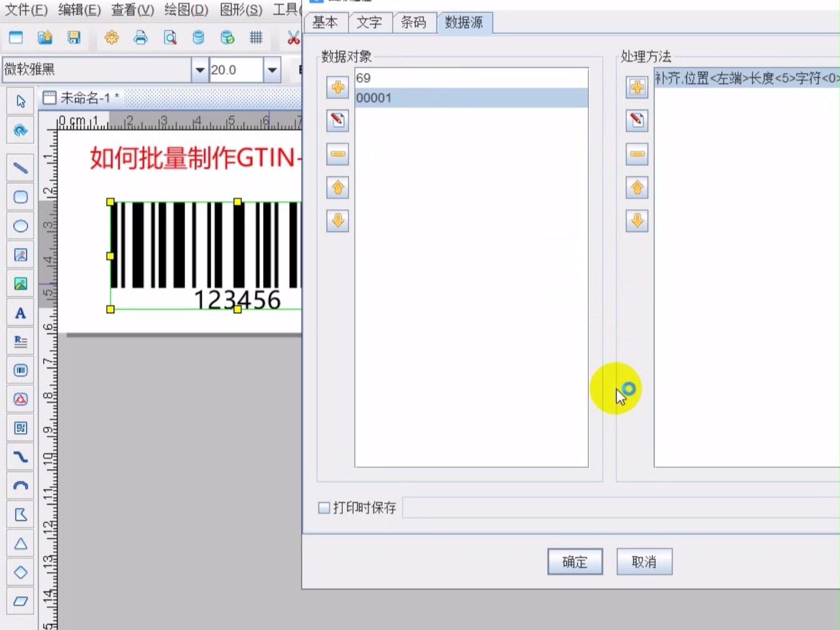Add a new data object with plus icon
Screen dimensions: 840x630
338,87
